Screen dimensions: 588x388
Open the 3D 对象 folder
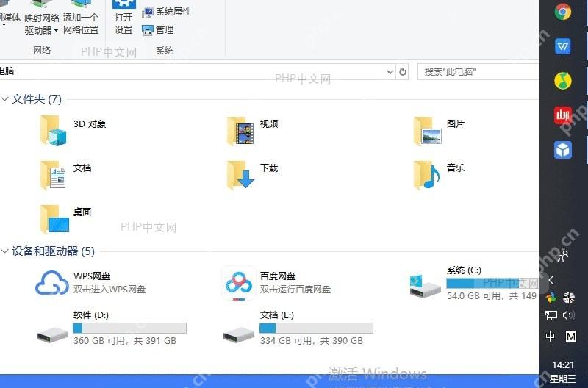54,131
